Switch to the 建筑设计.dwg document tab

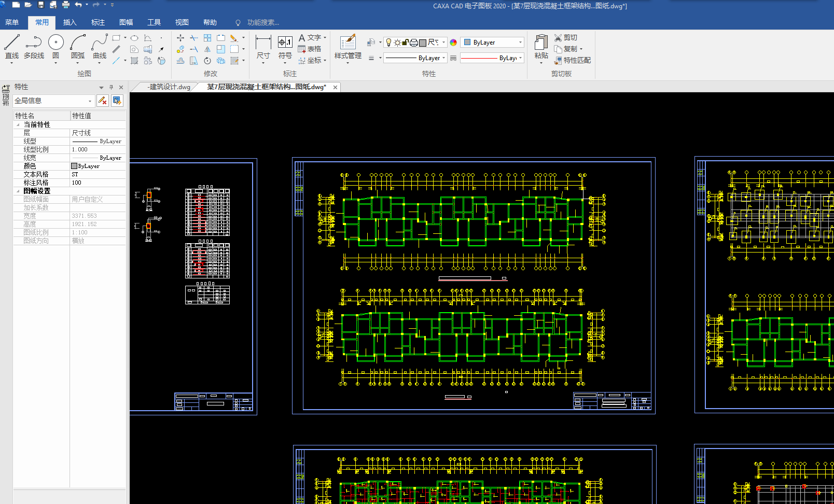tap(168, 87)
